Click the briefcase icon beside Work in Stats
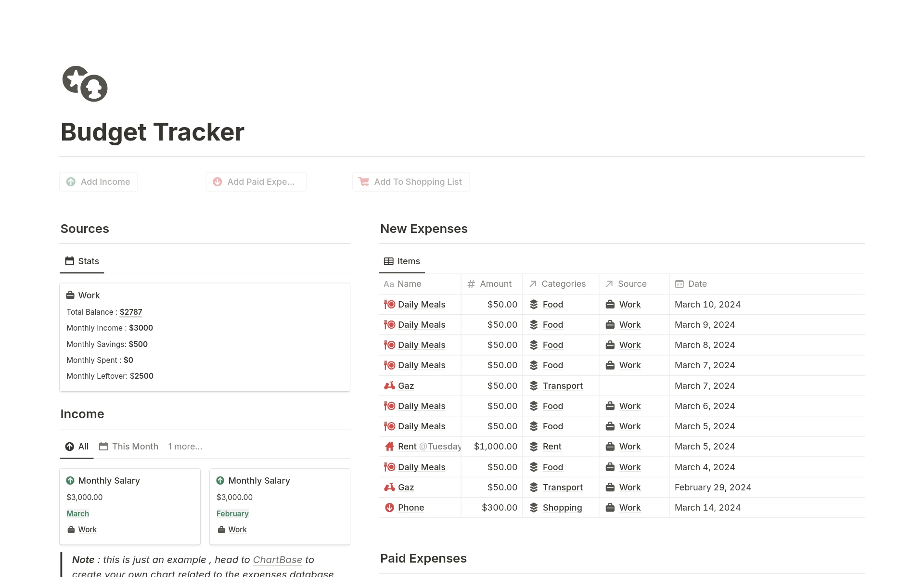The image size is (924, 577). 71,295
